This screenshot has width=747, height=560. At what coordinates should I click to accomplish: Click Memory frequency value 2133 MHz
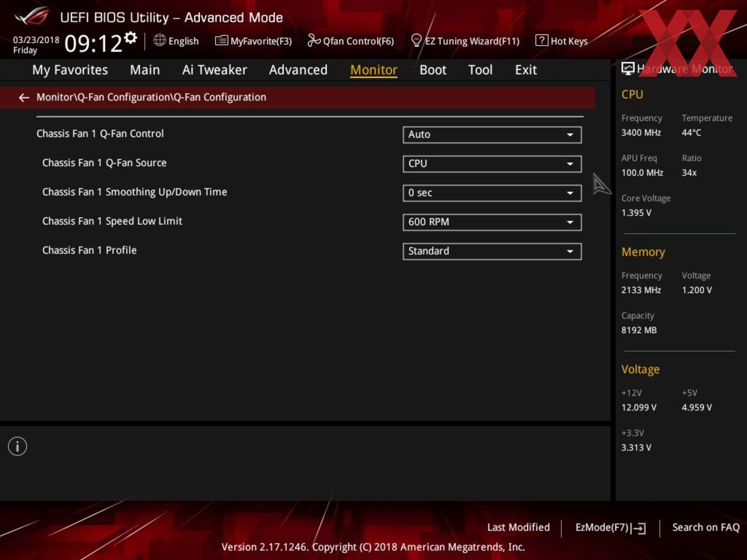coord(641,290)
